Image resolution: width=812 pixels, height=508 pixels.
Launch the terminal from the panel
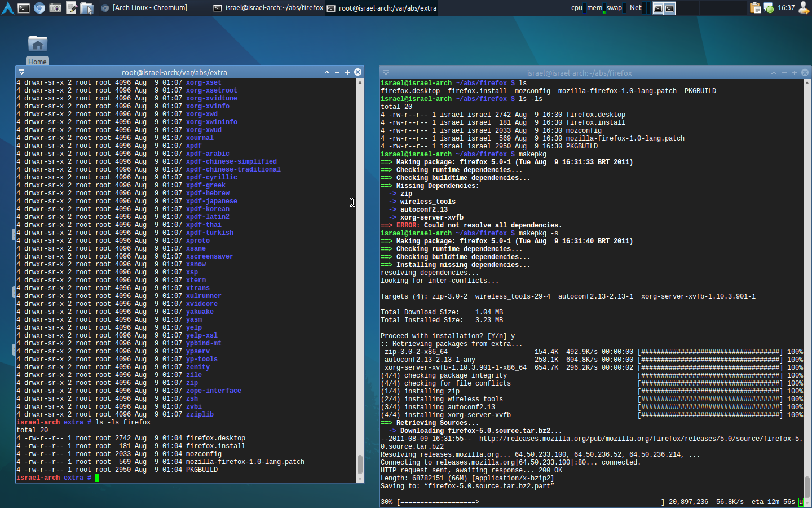tap(24, 8)
